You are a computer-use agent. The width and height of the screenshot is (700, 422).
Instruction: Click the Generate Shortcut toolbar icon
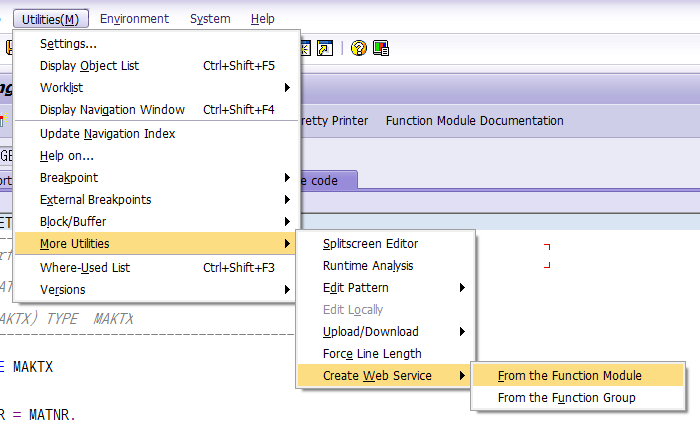pos(325,48)
